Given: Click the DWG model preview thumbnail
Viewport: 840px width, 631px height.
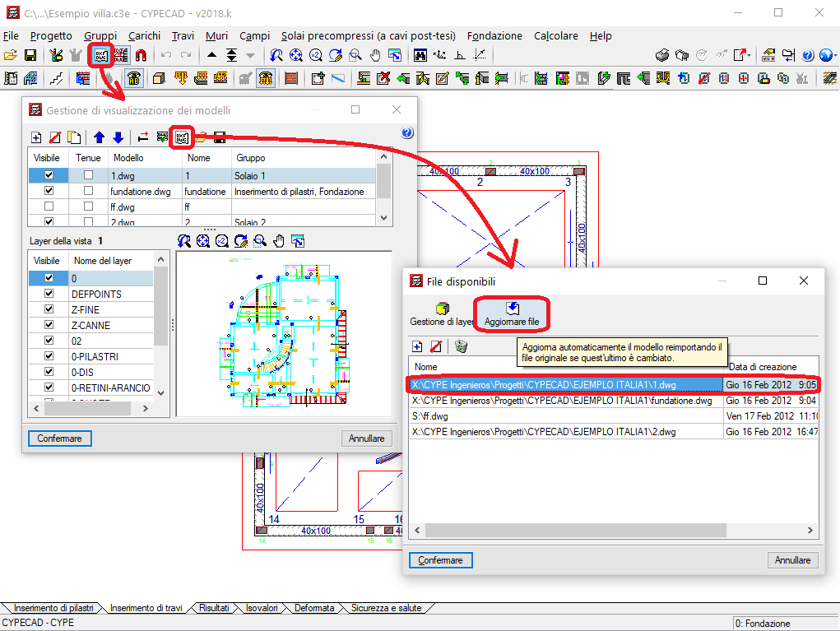Looking at the screenshot, I should pos(284,334).
